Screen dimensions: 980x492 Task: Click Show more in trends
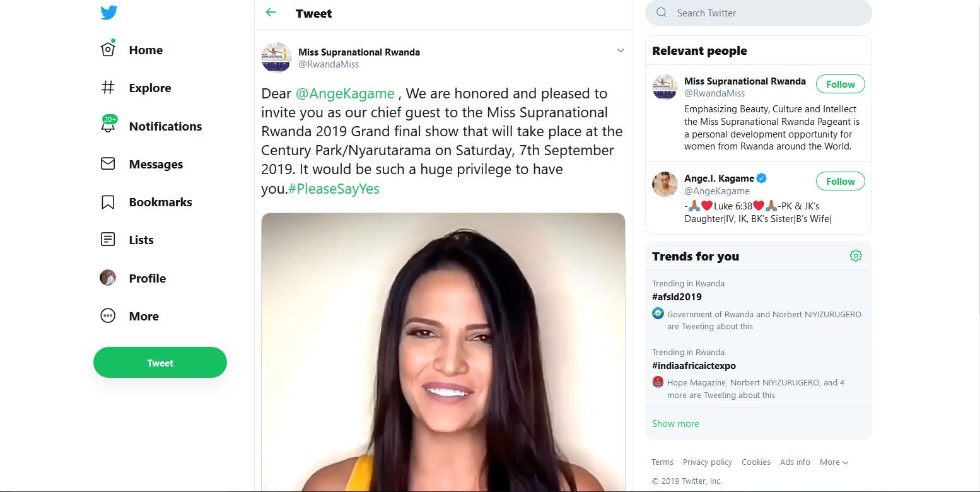tap(675, 424)
